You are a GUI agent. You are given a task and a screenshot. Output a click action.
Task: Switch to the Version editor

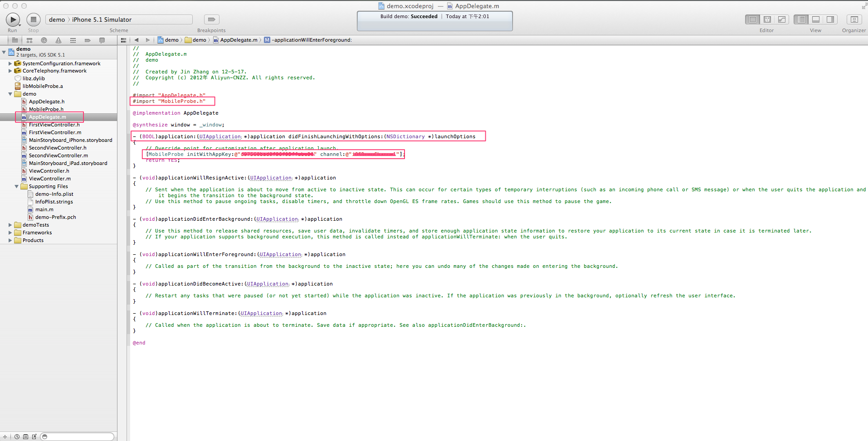tap(782, 19)
